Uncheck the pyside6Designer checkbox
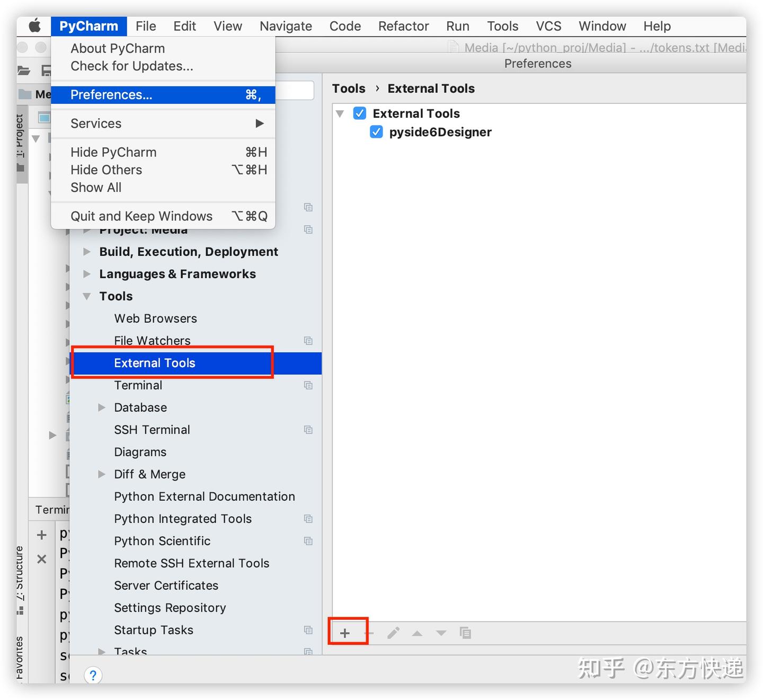 click(x=376, y=132)
